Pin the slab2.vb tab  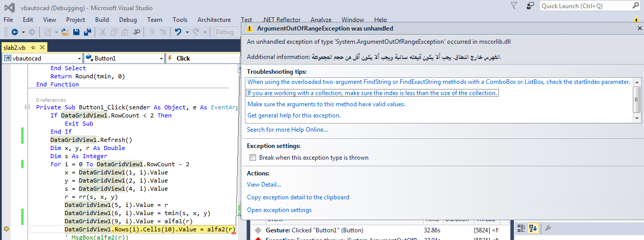(32, 47)
